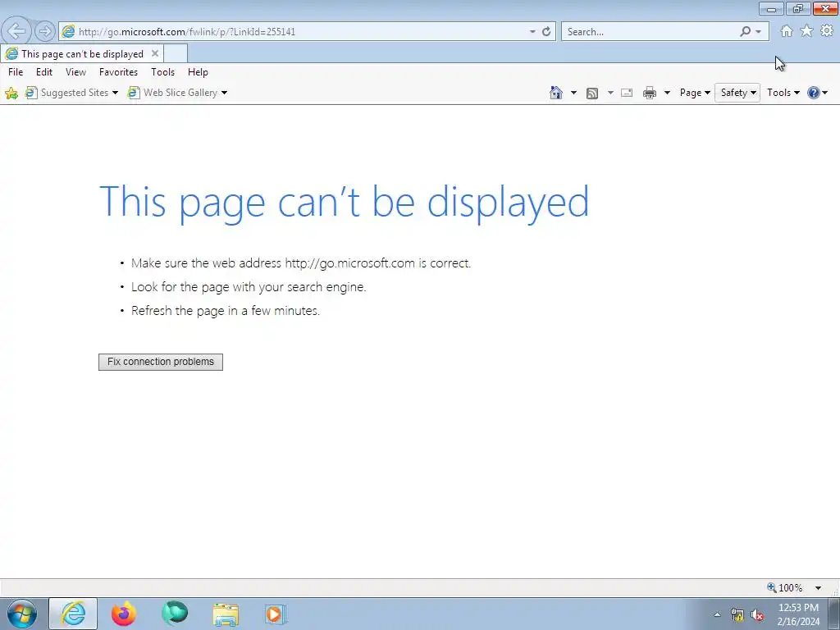Viewport: 840px width, 630px height.
Task: Open the command bar Tools dropdown
Action: pos(783,93)
